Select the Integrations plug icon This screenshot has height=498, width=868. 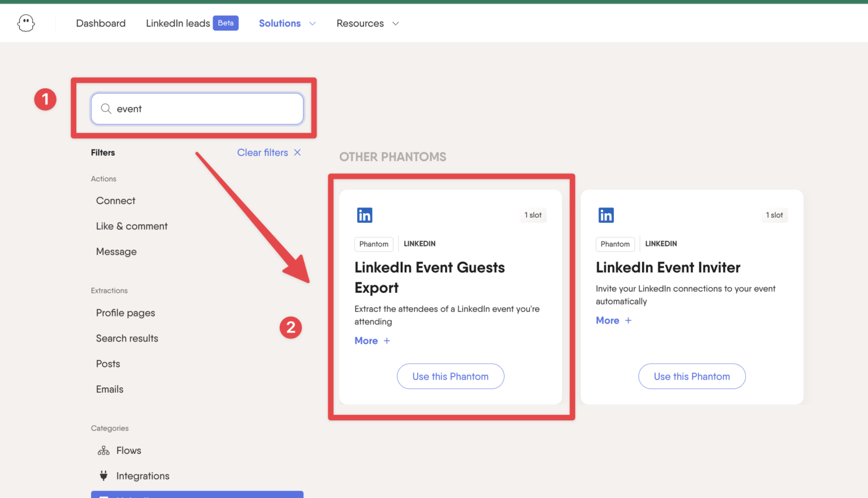103,475
